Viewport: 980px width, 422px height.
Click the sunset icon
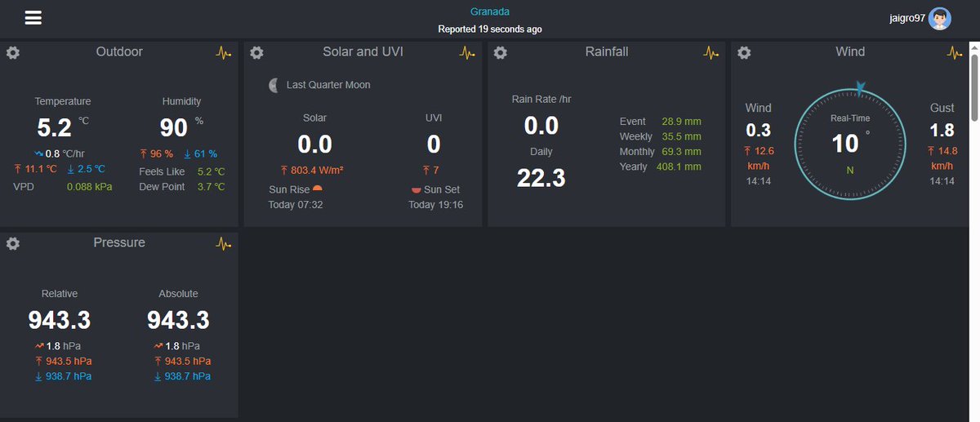tap(416, 190)
